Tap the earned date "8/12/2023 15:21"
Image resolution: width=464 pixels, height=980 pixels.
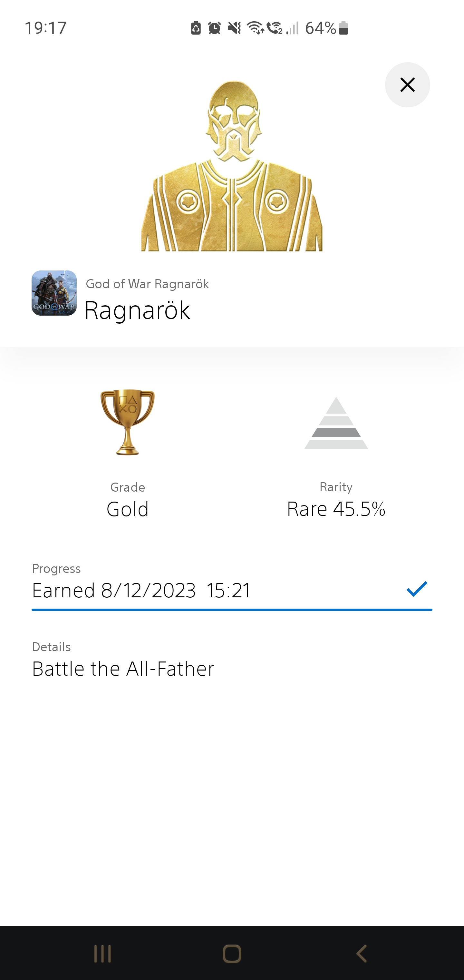176,591
